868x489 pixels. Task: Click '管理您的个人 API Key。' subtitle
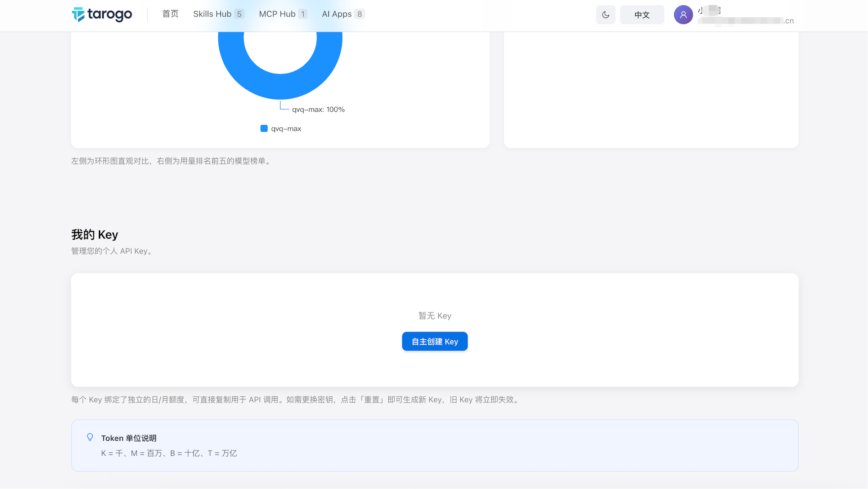(x=113, y=251)
